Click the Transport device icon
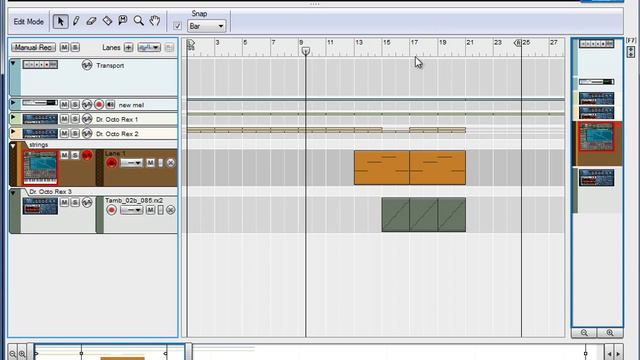Image resolution: width=640 pixels, height=360 pixels. (x=40, y=64)
